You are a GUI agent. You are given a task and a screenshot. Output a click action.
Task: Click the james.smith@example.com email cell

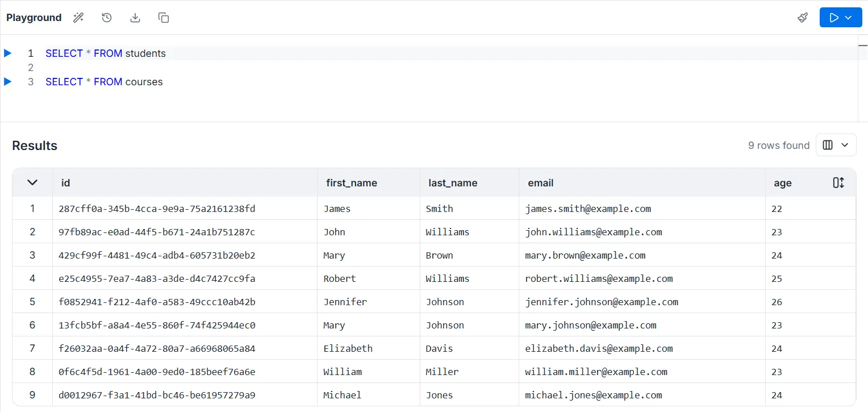pos(588,209)
